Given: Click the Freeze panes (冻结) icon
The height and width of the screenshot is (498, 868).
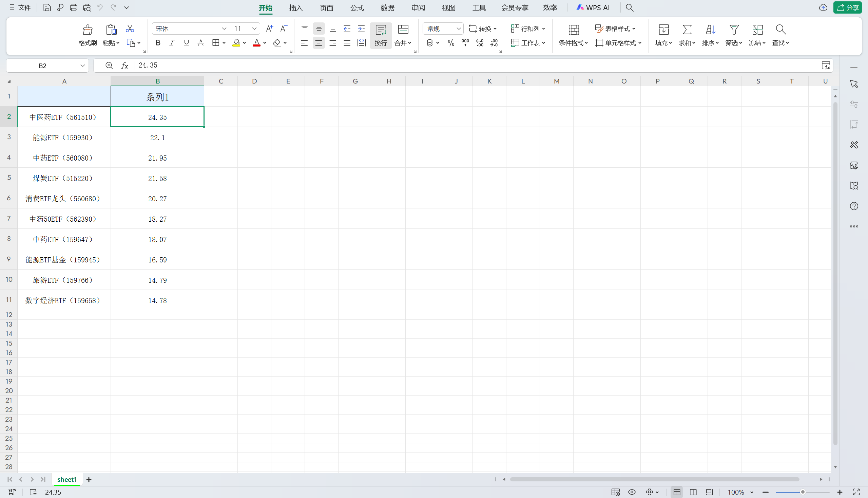Looking at the screenshot, I should (x=757, y=30).
